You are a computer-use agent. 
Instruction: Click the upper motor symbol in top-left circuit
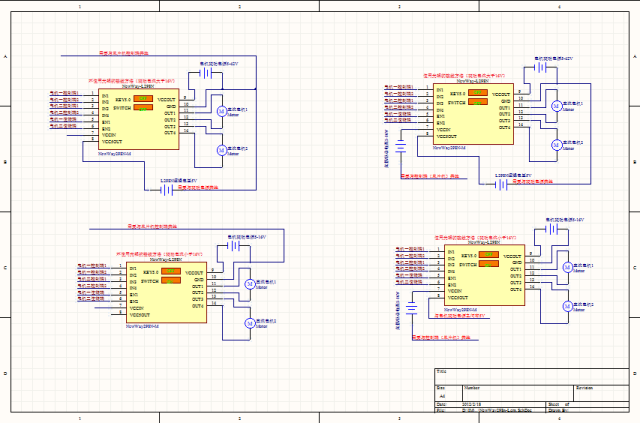pos(222,112)
